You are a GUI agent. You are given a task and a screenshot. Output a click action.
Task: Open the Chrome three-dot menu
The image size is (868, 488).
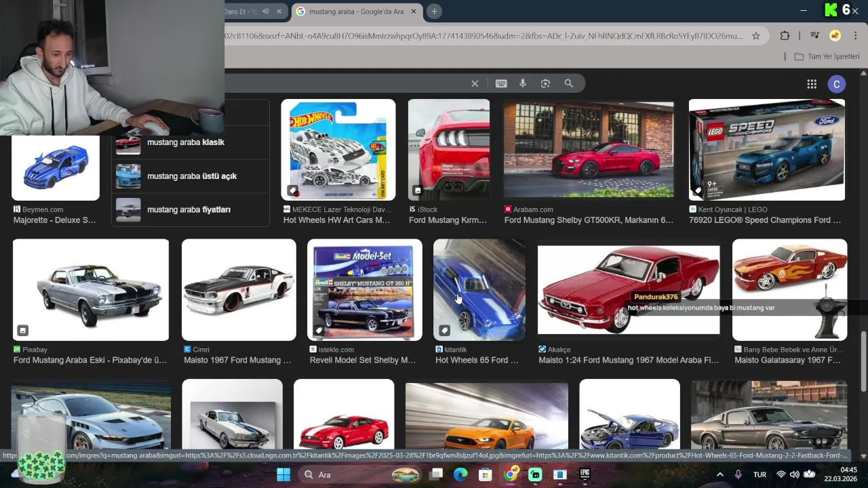point(856,36)
